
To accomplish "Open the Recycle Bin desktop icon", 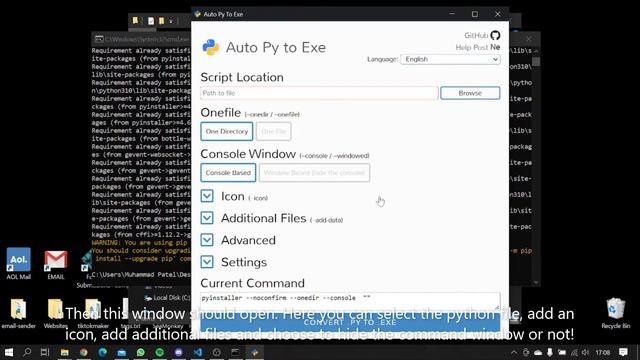I will pyautogui.click(x=616, y=313).
